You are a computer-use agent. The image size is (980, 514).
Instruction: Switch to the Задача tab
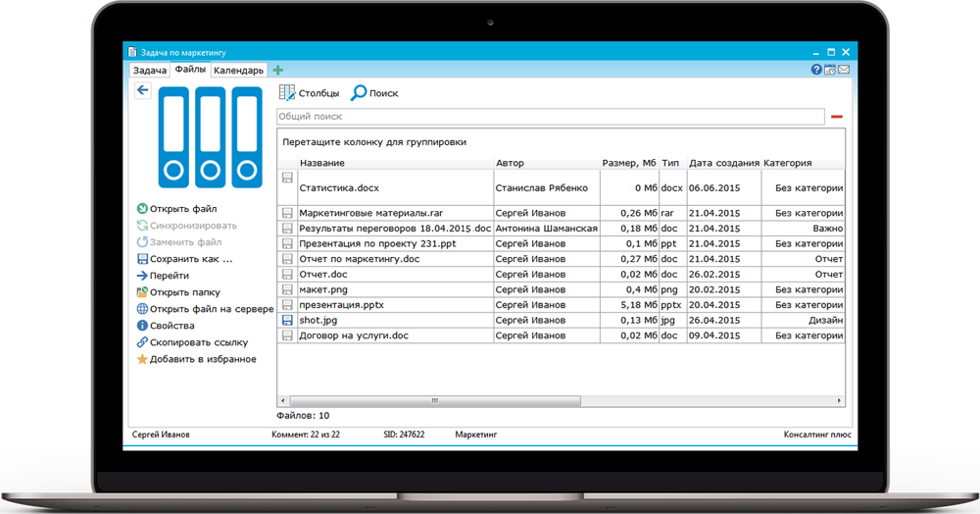(x=150, y=71)
